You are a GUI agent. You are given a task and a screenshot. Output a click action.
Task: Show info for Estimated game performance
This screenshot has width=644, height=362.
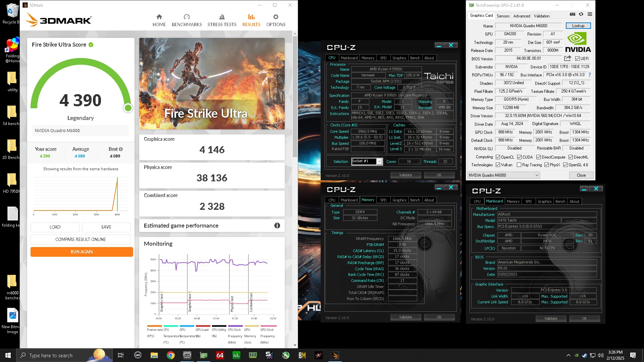[277, 226]
